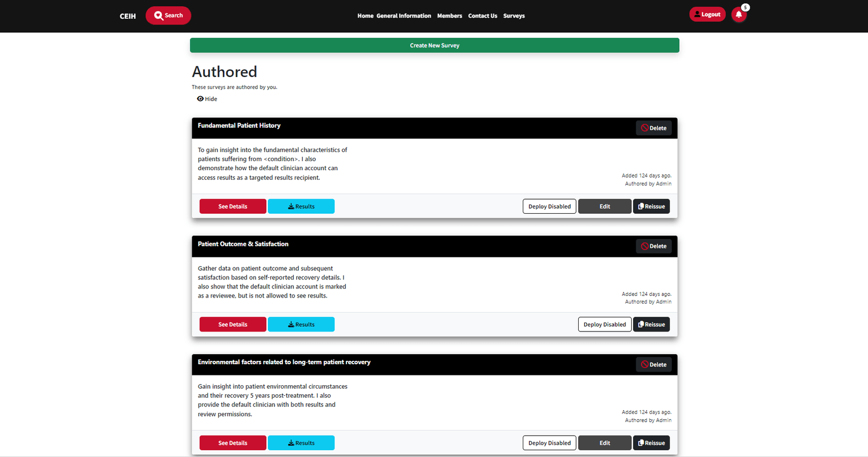868x457 pixels.
Task: Go to the Members page
Action: (449, 16)
